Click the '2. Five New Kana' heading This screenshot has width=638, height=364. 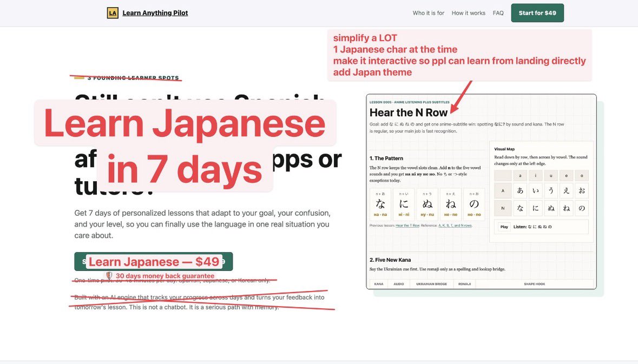coord(390,260)
